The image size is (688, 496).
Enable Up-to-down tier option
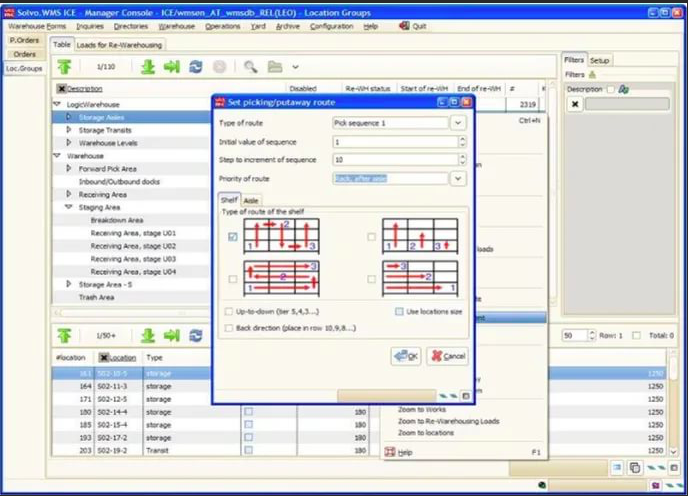229,312
